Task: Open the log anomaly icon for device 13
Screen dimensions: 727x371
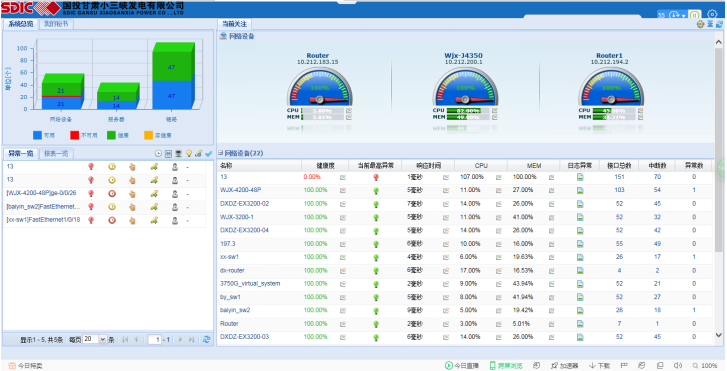Action: [x=580, y=177]
